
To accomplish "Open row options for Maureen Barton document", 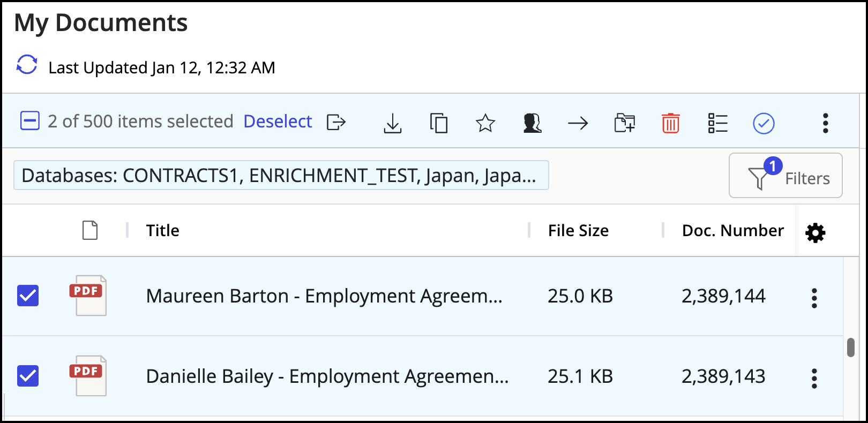I will 814,298.
